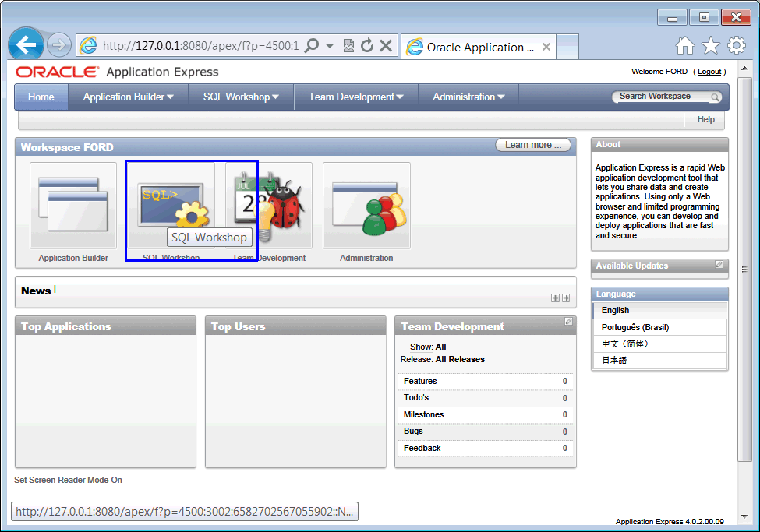The image size is (760, 532).
Task: Click the plus icon in News section
Action: coord(556,298)
